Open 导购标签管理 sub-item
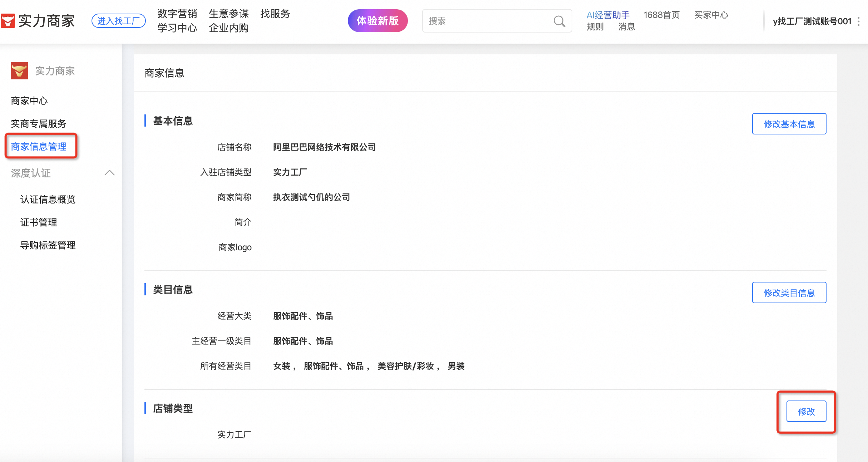 pyautogui.click(x=48, y=245)
